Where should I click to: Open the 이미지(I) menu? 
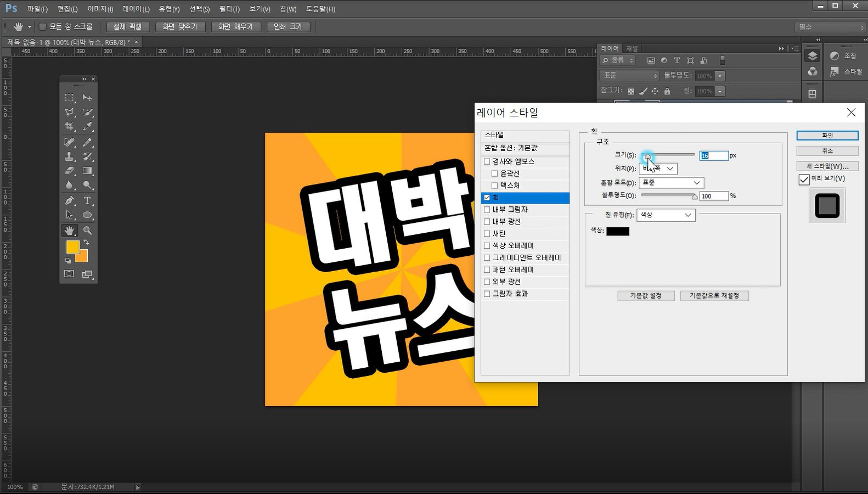tap(100, 9)
